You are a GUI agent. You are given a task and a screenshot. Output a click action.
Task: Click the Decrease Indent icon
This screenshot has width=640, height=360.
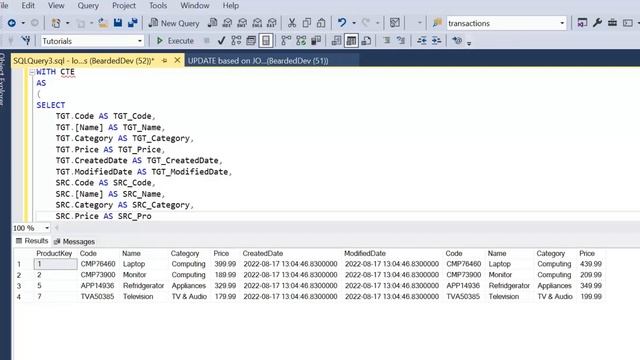[422, 40]
